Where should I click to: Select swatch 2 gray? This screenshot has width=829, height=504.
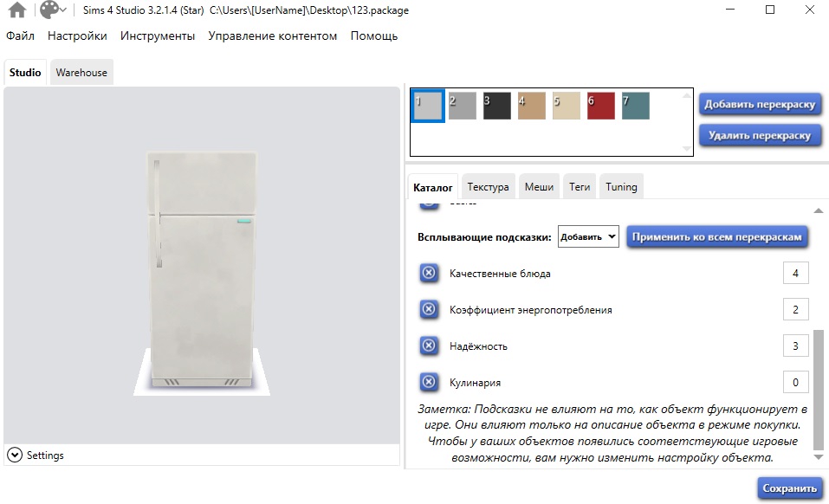point(462,106)
